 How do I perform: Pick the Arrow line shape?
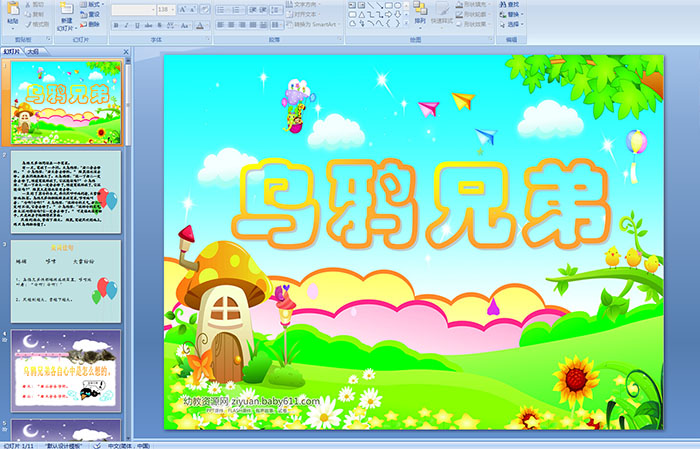click(x=379, y=5)
